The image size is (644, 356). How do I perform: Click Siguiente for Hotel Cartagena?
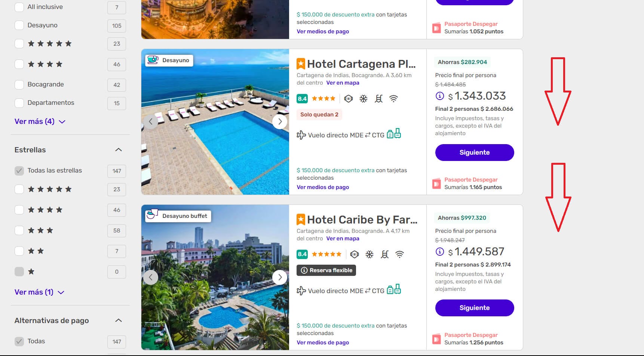coord(475,153)
